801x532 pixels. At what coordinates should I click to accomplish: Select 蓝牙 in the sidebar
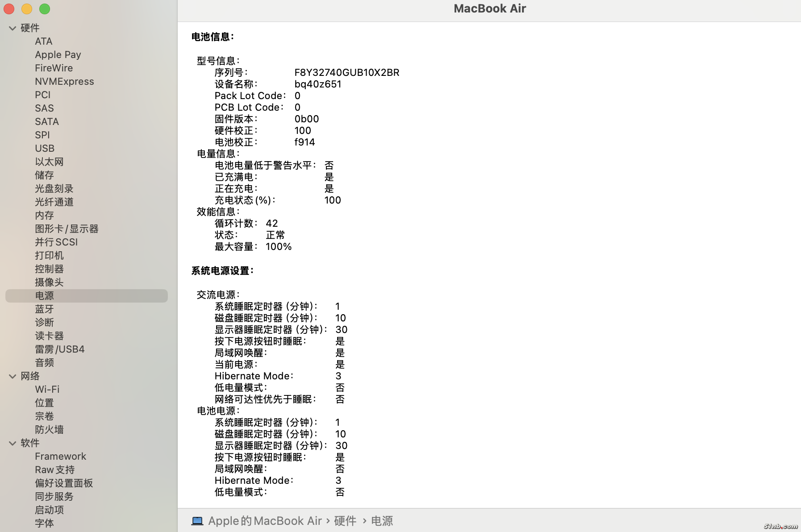44,309
